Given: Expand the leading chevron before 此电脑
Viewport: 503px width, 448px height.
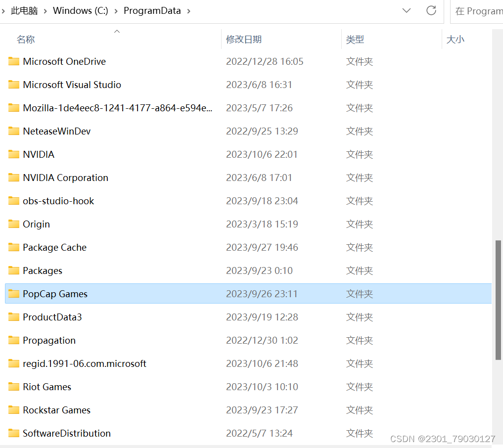Looking at the screenshot, I should (x=3, y=11).
